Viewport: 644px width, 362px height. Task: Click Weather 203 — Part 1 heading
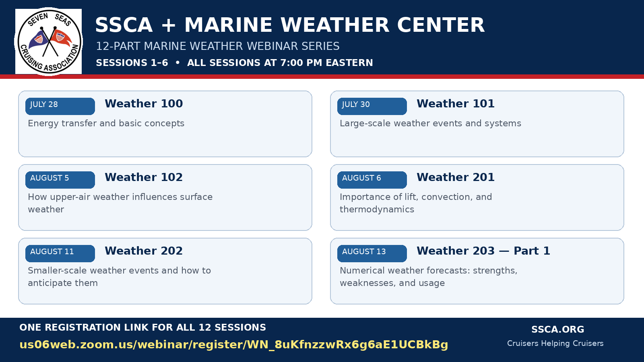coord(483,251)
